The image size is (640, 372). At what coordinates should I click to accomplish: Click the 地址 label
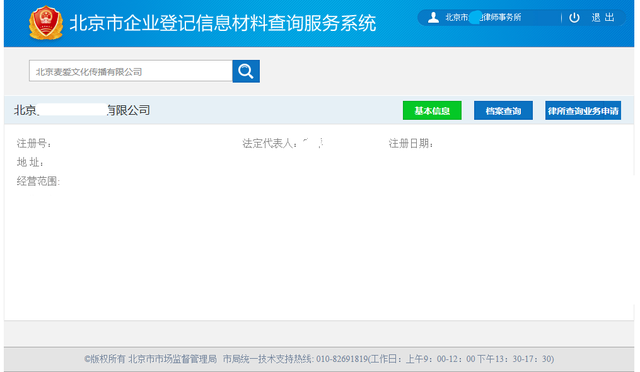30,162
